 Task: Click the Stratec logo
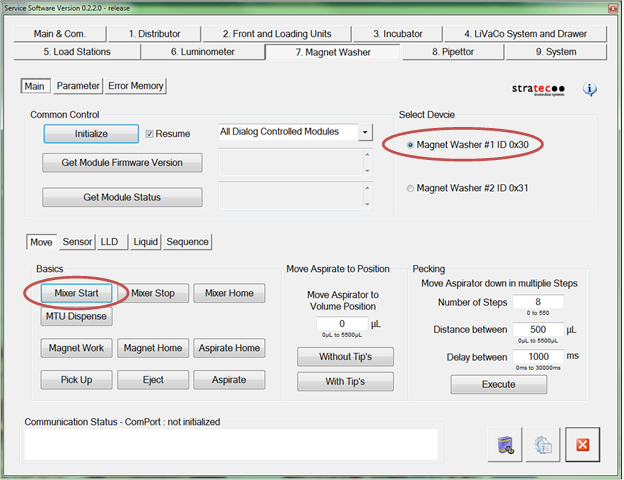[539, 89]
